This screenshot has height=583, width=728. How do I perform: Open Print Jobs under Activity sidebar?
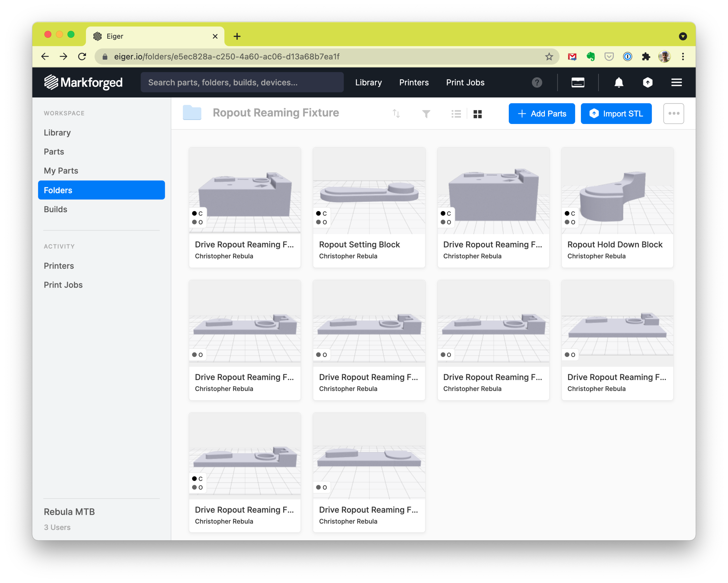pyautogui.click(x=63, y=285)
